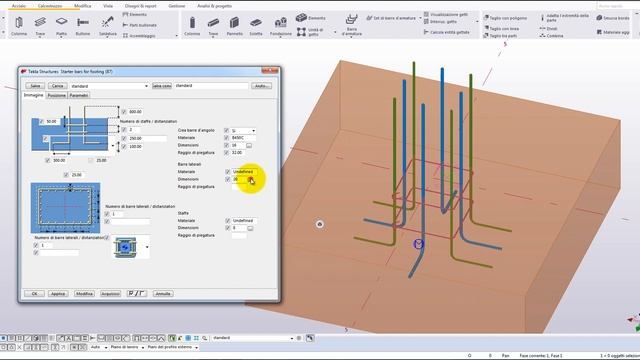Click the concrete Elemento tool
This screenshot has width=640, height=360.
point(311,18)
